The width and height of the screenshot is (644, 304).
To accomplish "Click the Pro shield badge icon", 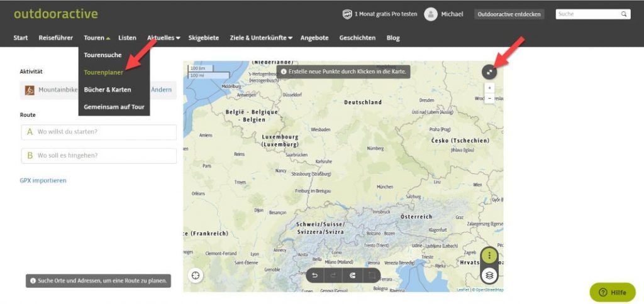I will (x=347, y=14).
